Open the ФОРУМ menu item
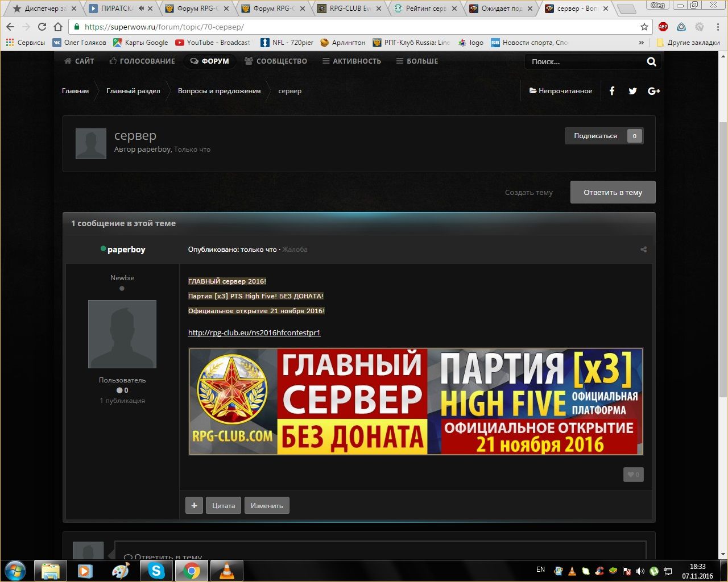 point(209,61)
